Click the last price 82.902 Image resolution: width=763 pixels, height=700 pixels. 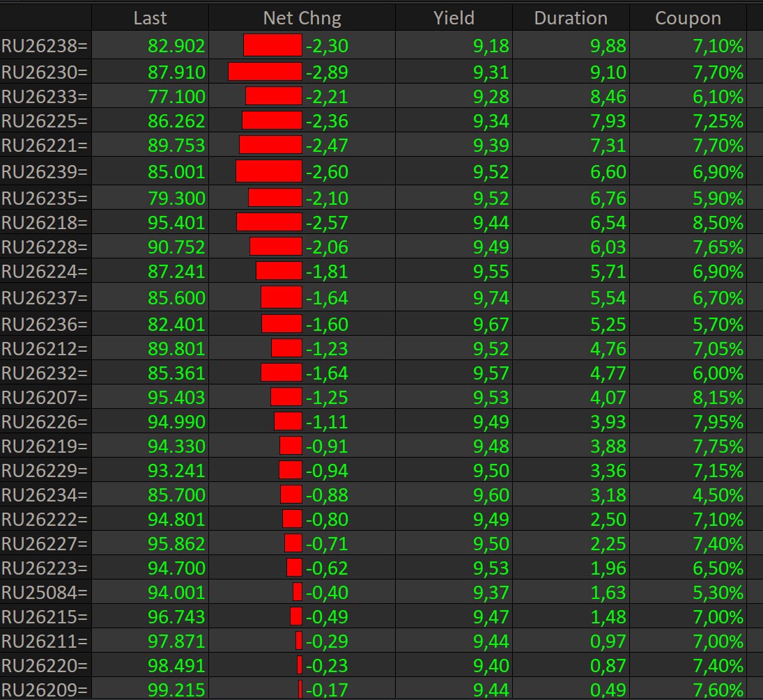click(x=176, y=46)
